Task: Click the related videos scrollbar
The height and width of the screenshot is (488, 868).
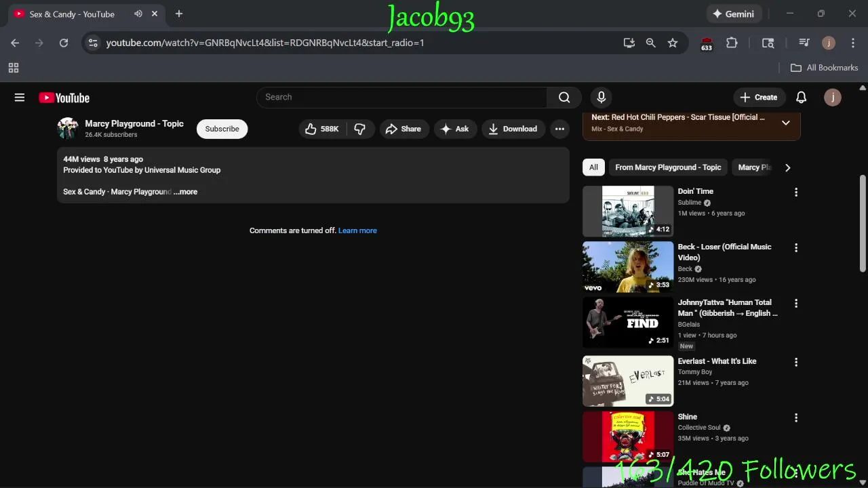Action: (863, 224)
